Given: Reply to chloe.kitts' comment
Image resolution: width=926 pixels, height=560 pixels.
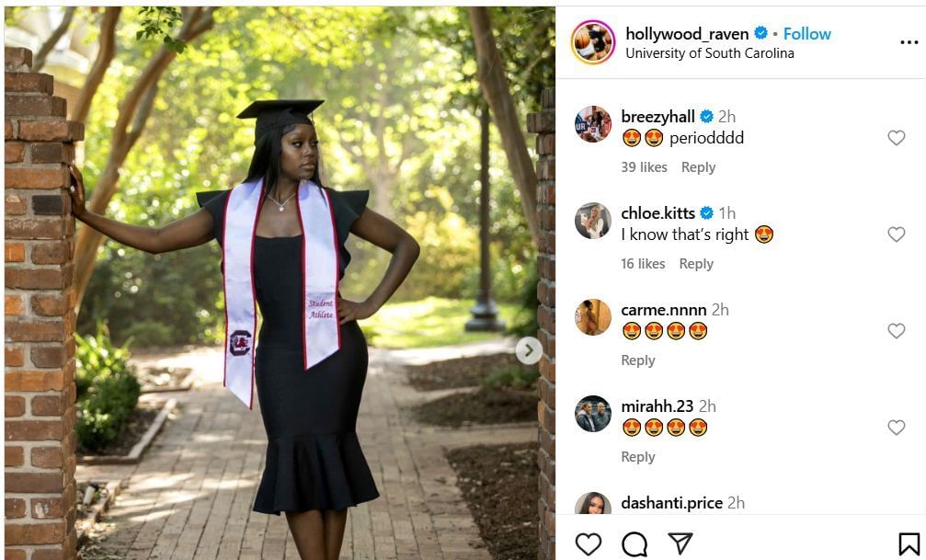Looking at the screenshot, I should tap(698, 264).
